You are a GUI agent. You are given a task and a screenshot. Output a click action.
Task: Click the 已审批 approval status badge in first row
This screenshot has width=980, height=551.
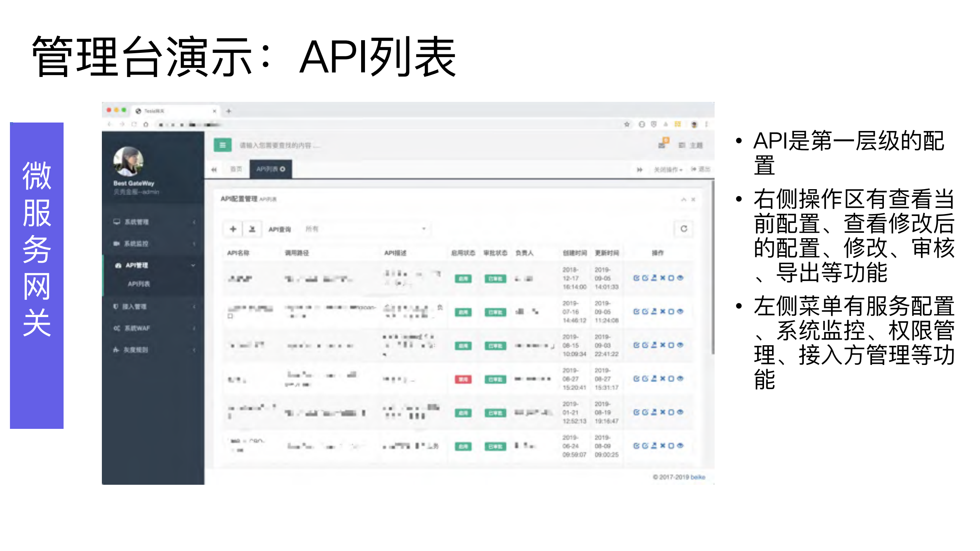[x=495, y=278]
